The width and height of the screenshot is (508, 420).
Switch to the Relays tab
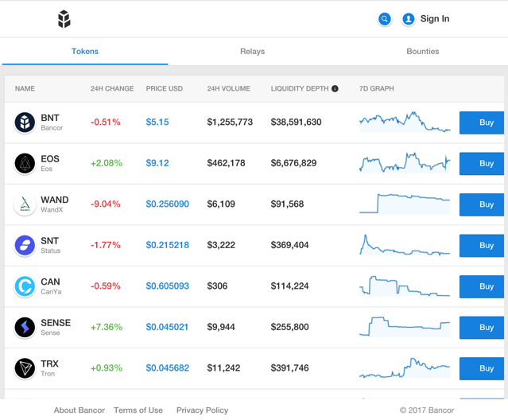click(252, 52)
